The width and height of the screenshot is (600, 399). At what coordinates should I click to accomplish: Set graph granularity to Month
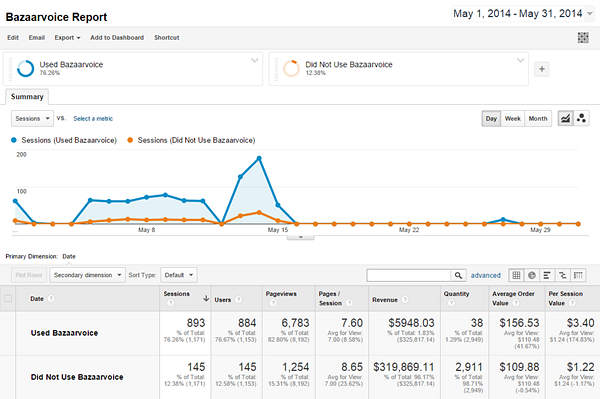(x=538, y=119)
